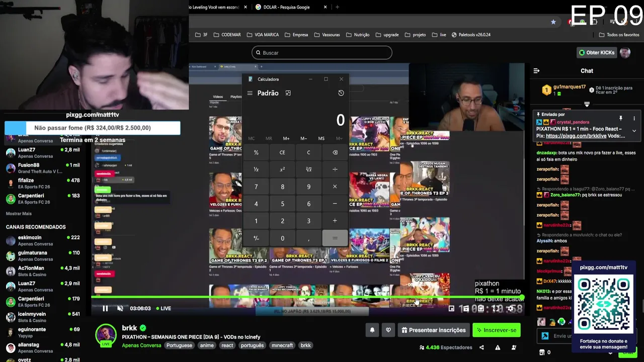644x362 pixels.
Task: Click digit 7 in Calculadora
Action: pos(256,187)
